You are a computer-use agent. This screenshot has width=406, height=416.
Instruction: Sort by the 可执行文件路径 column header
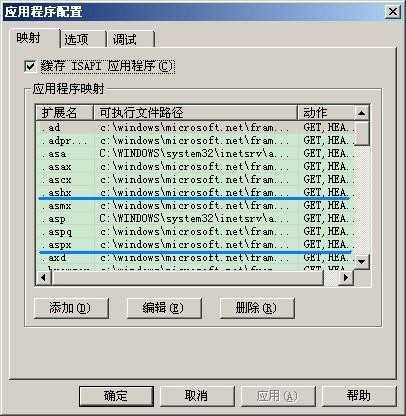click(195, 113)
